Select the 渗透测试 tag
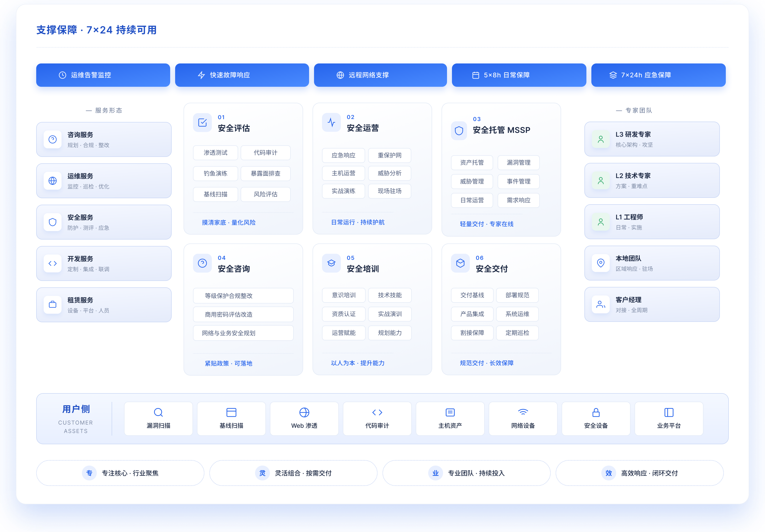765x532 pixels. point(216,153)
